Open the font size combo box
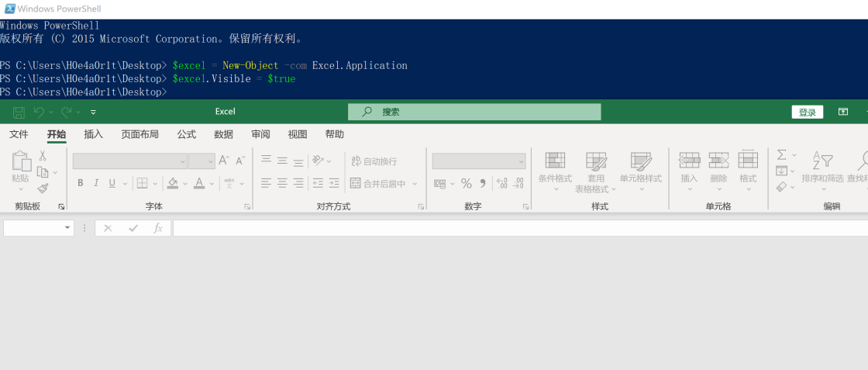The image size is (868, 370). (x=201, y=161)
